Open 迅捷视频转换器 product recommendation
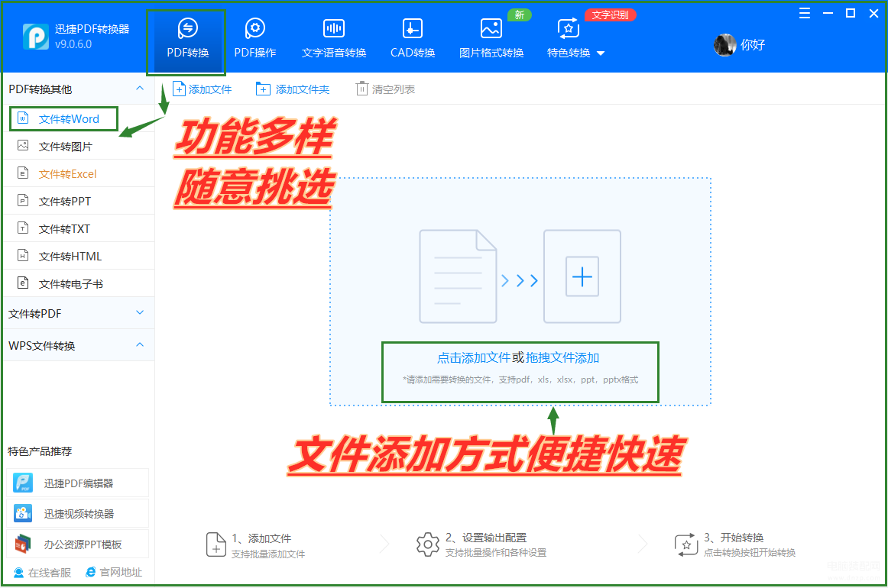Viewport: 888px width, 588px height. [x=78, y=513]
